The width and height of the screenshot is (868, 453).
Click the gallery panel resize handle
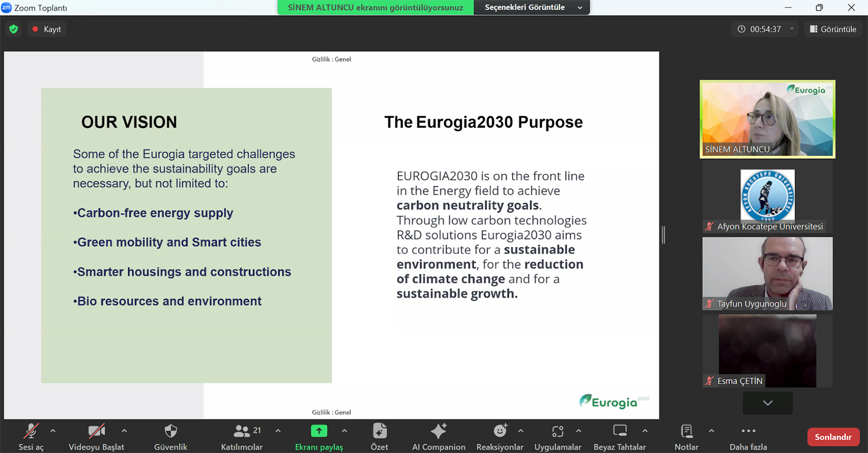click(663, 235)
